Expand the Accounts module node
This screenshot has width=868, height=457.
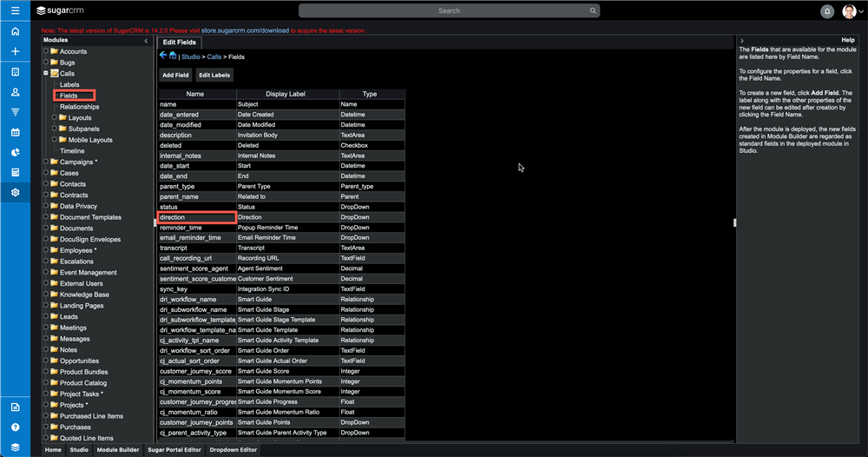46,51
